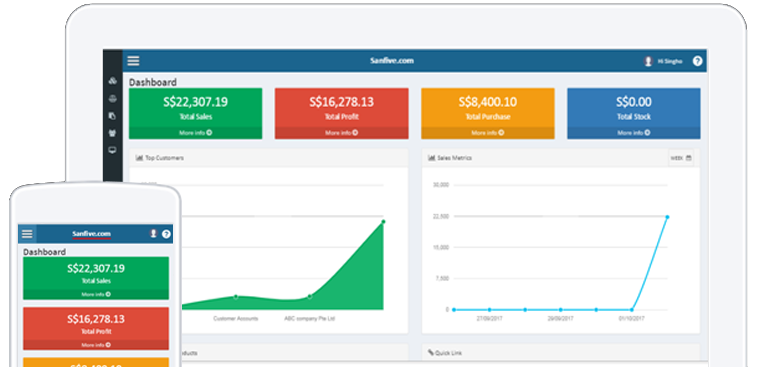Select the monitor icon in the sidebar
761x368 pixels.
pyautogui.click(x=113, y=150)
